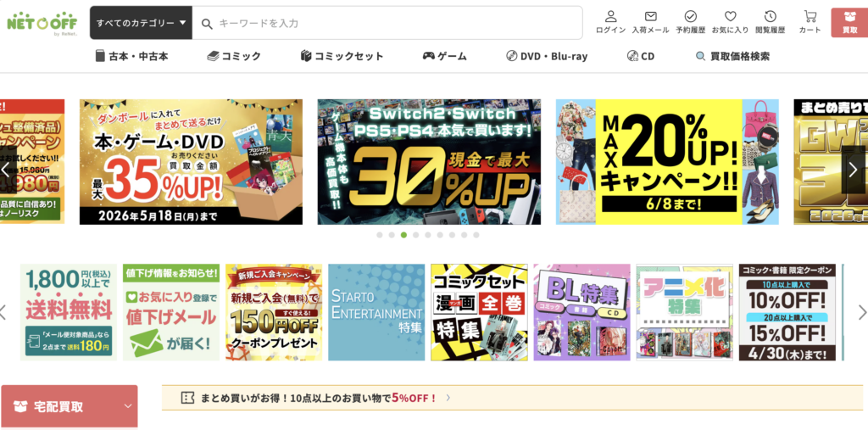
Task: Open the MAX 20%UP キャンペーン banner
Action: 667,162
